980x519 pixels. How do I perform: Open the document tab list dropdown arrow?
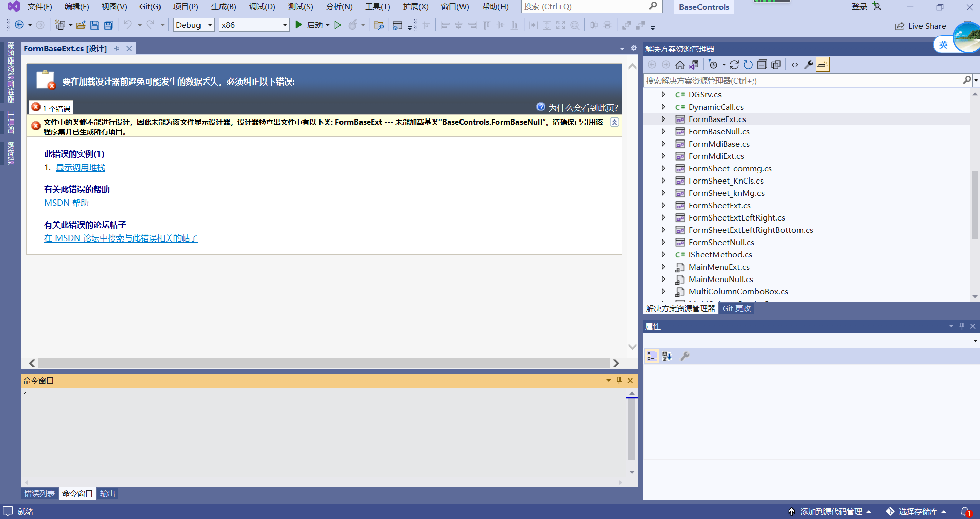(622, 49)
